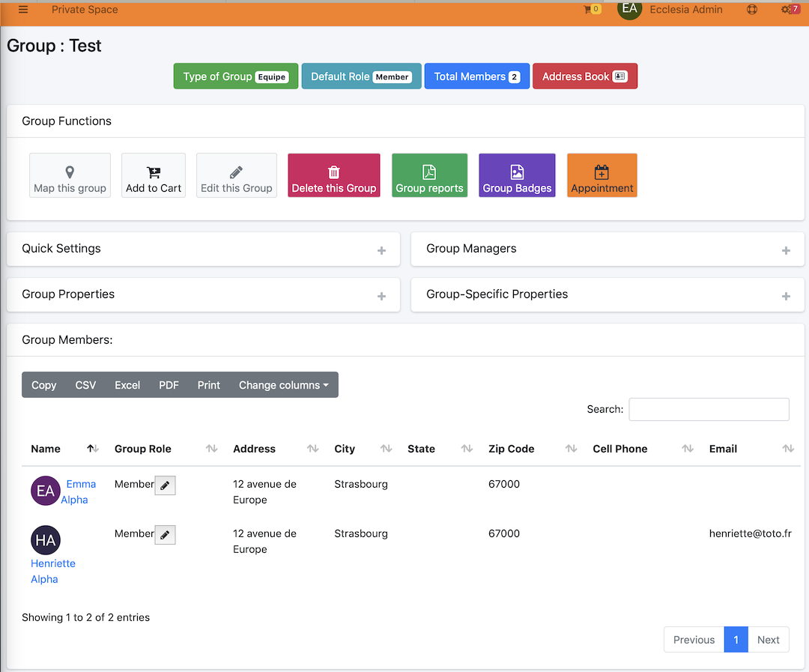Expand the Quick Settings panel
This screenshot has height=672, width=809.
click(x=381, y=251)
